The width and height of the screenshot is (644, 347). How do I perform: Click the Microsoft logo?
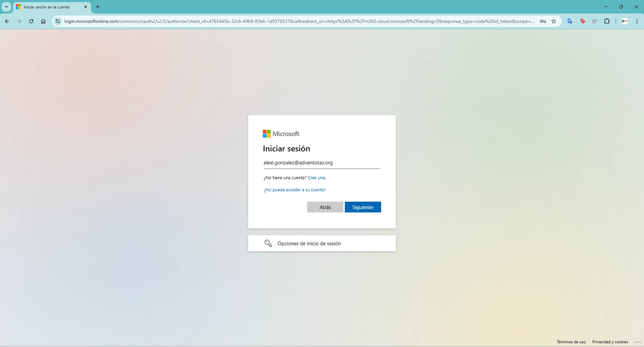[x=281, y=134]
